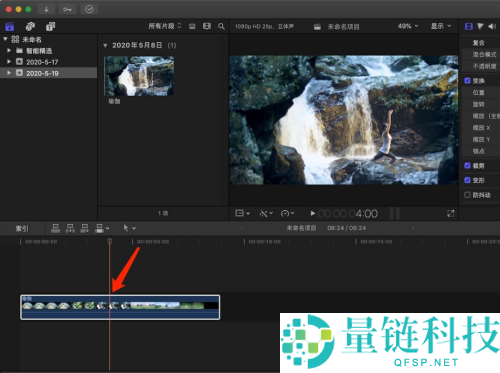Click the 混合模式 blend mode row

(481, 54)
